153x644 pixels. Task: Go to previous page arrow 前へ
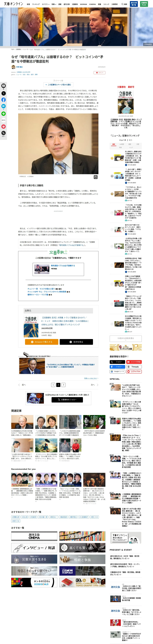click(22, 385)
